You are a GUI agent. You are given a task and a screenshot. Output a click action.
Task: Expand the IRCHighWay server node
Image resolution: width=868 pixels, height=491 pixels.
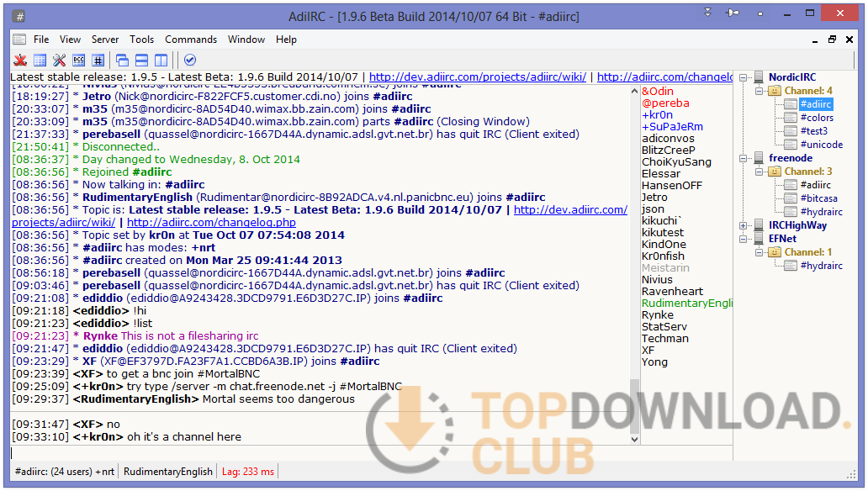pyautogui.click(x=743, y=225)
